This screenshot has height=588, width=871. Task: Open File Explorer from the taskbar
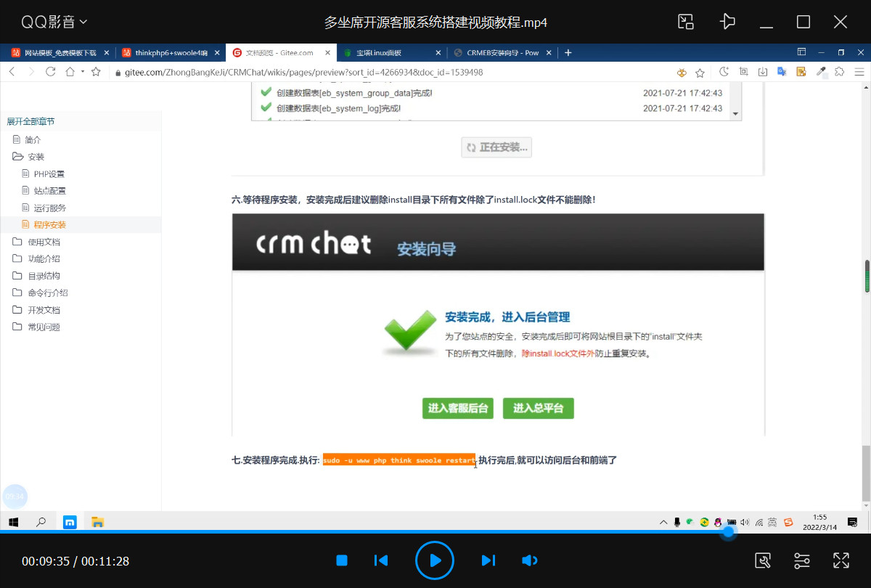(x=97, y=521)
